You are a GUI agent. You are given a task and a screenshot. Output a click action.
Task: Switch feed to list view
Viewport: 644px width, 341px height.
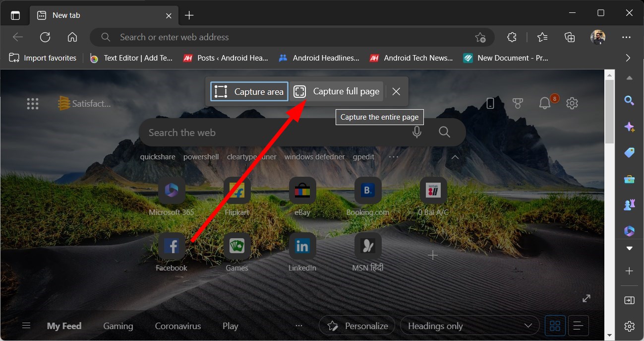coord(579,326)
